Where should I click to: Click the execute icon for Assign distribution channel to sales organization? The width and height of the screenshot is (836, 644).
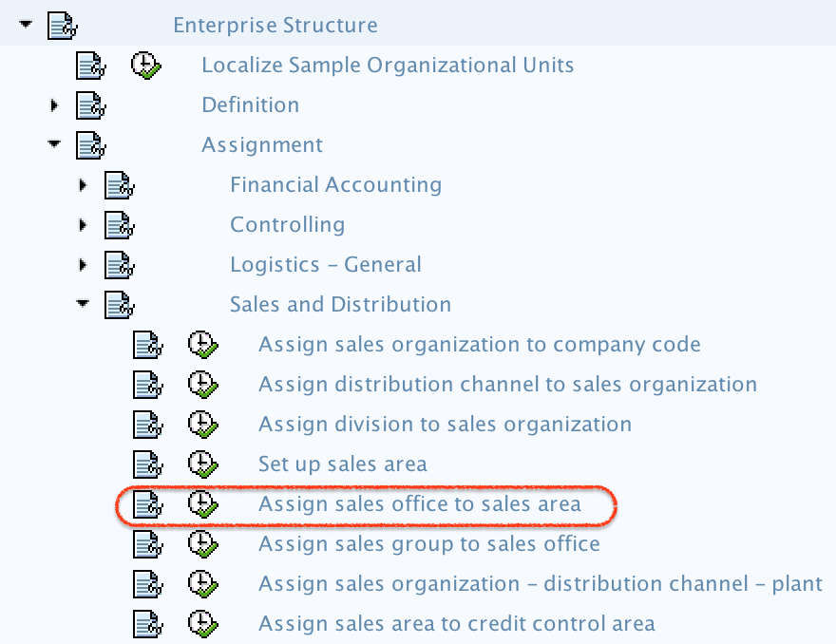pyautogui.click(x=202, y=385)
